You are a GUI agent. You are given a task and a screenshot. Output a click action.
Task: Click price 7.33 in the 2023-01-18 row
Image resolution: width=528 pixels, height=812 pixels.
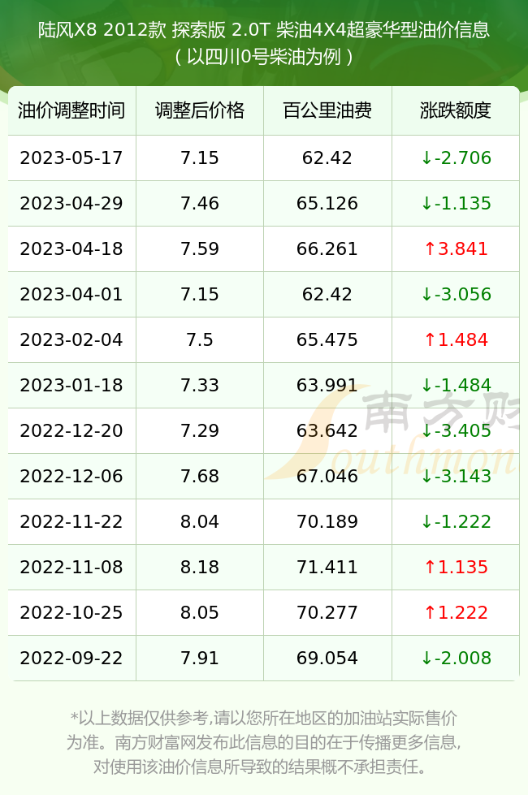click(200, 386)
